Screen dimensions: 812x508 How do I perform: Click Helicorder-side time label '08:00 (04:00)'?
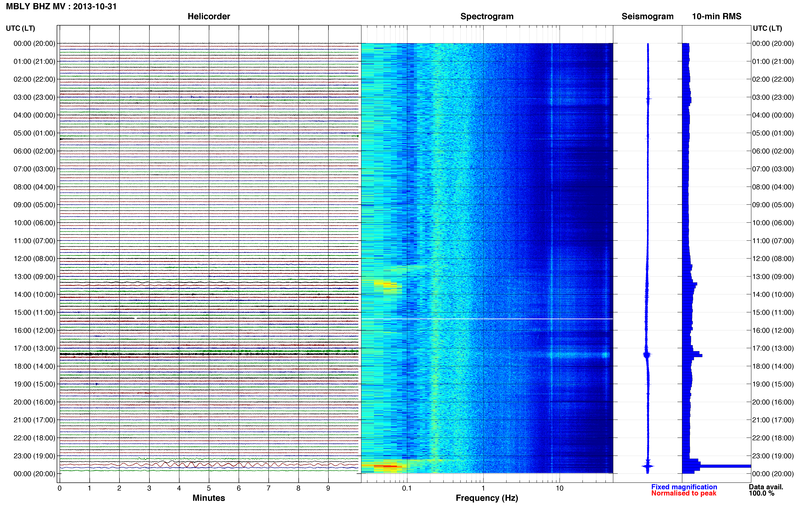click(x=34, y=187)
